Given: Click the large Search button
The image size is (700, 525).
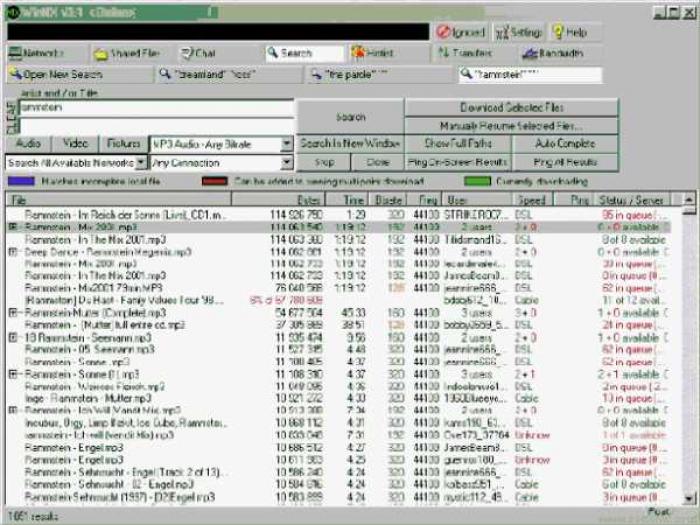Looking at the screenshot, I should click(x=350, y=117).
